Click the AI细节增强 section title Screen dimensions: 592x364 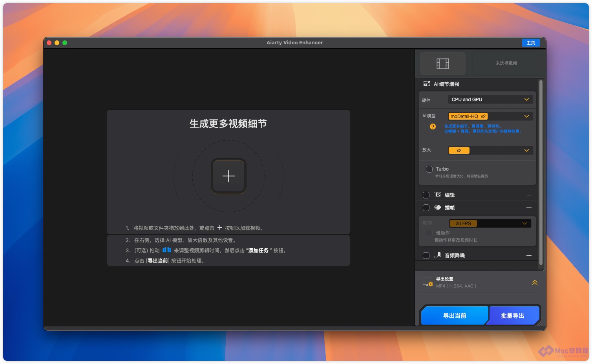click(x=446, y=84)
